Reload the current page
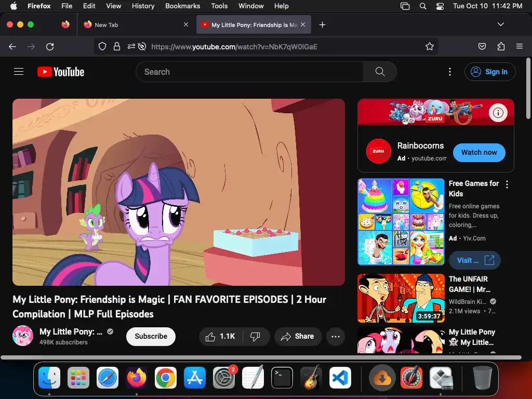The image size is (532, 399). tap(50, 46)
